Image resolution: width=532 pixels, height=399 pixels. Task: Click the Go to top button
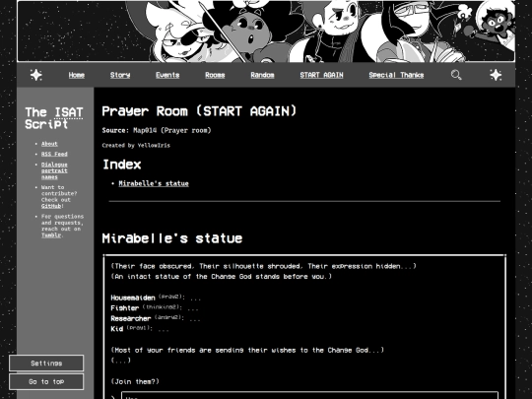click(x=46, y=381)
